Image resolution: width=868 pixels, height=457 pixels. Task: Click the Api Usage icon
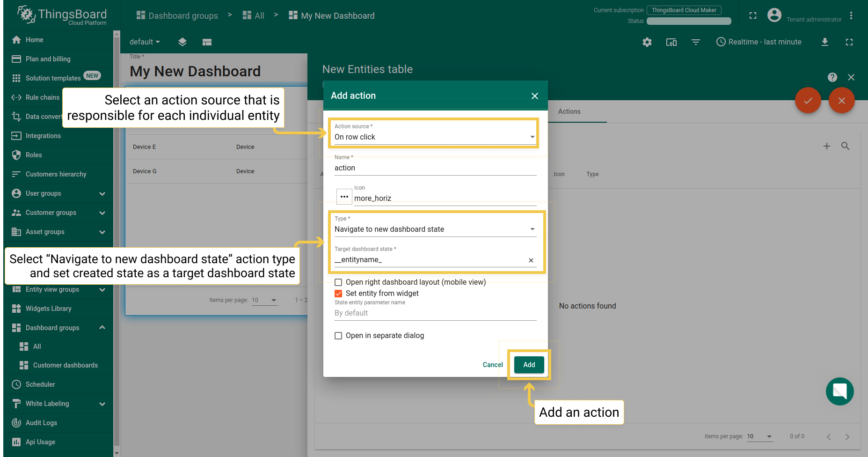[16, 442]
